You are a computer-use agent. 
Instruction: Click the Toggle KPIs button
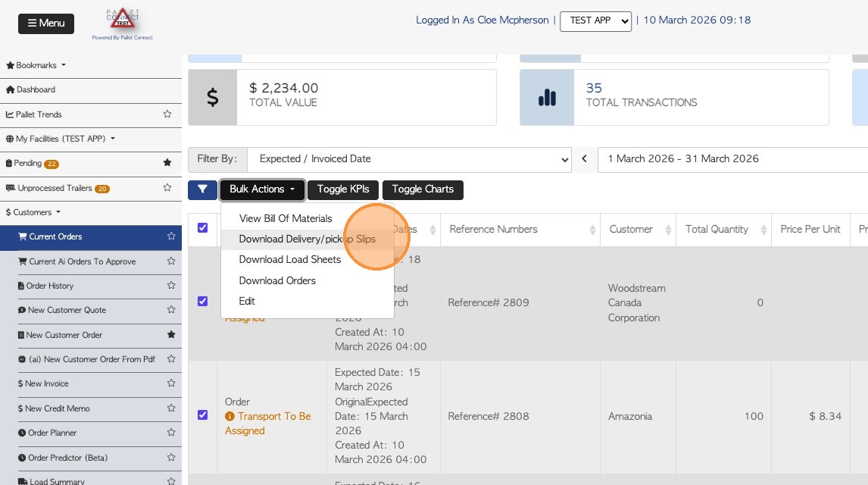pyautogui.click(x=343, y=189)
